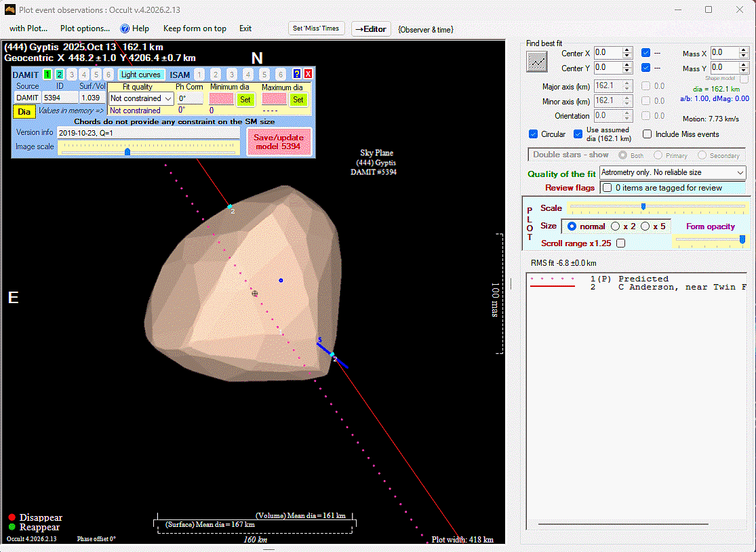
Task: Select the x 2 plot size option
Action: 616,226
